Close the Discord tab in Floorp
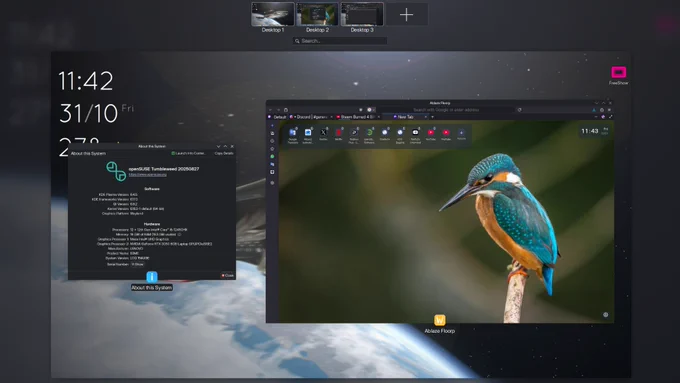Viewport: 680px width, 383px height. pos(331,117)
